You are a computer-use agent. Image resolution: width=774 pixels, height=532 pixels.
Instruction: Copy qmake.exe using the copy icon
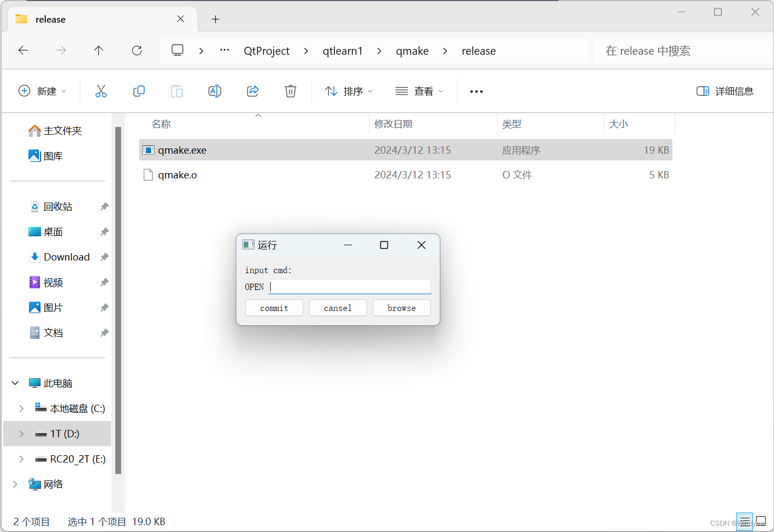tap(139, 91)
